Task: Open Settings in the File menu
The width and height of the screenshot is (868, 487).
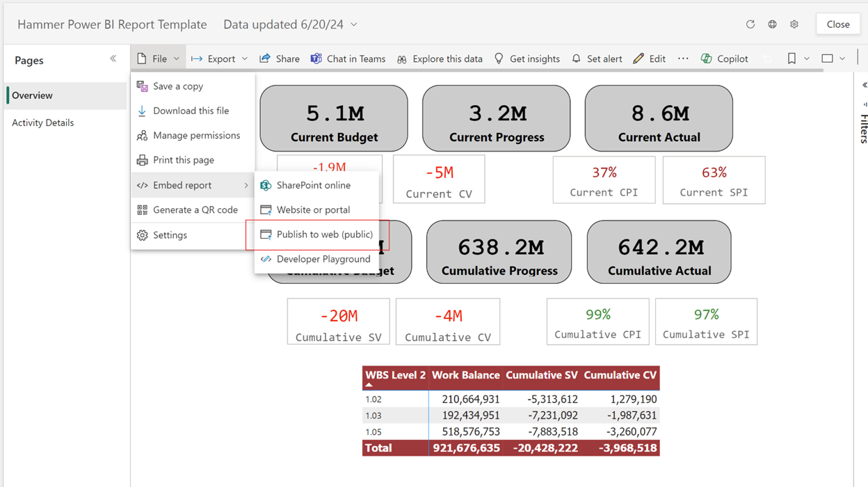Action: (x=193, y=235)
